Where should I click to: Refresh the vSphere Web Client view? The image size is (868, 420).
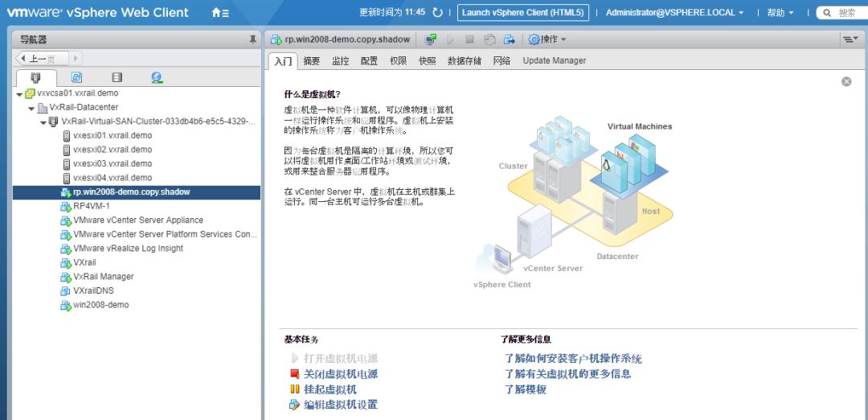[x=437, y=13]
